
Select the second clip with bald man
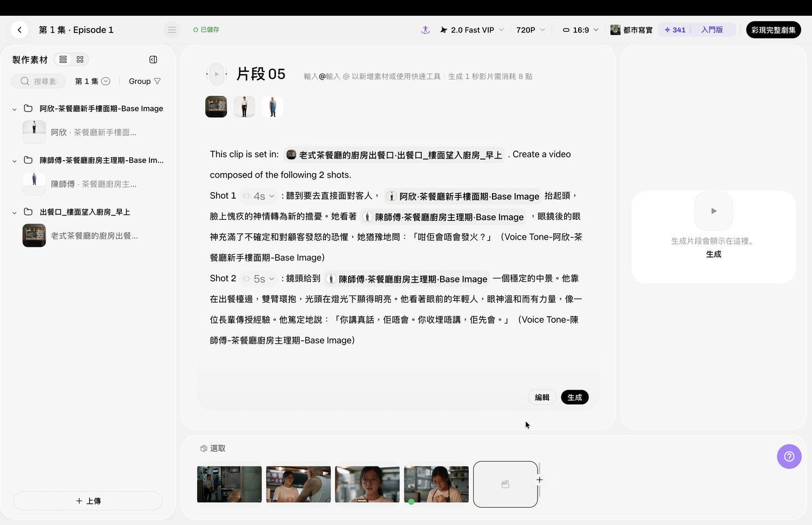pyautogui.click(x=298, y=484)
